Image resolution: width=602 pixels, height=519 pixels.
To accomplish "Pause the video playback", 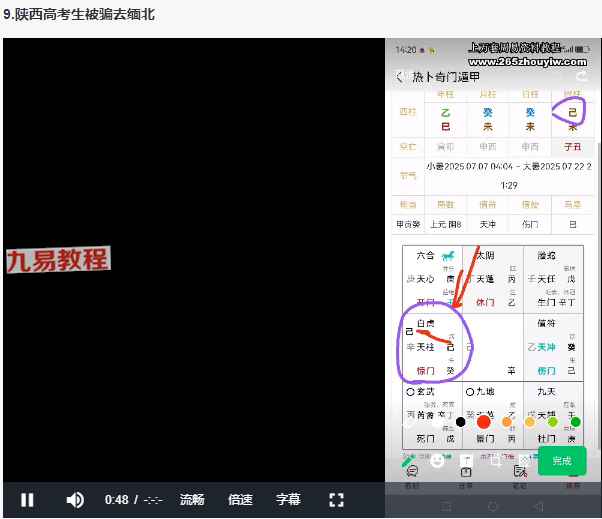I will tap(28, 500).
